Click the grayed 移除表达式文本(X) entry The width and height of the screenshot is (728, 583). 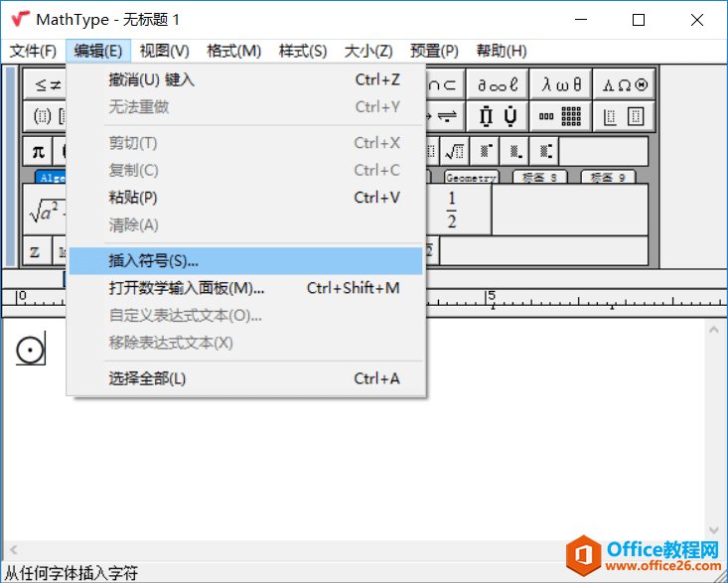pyautogui.click(x=245, y=343)
